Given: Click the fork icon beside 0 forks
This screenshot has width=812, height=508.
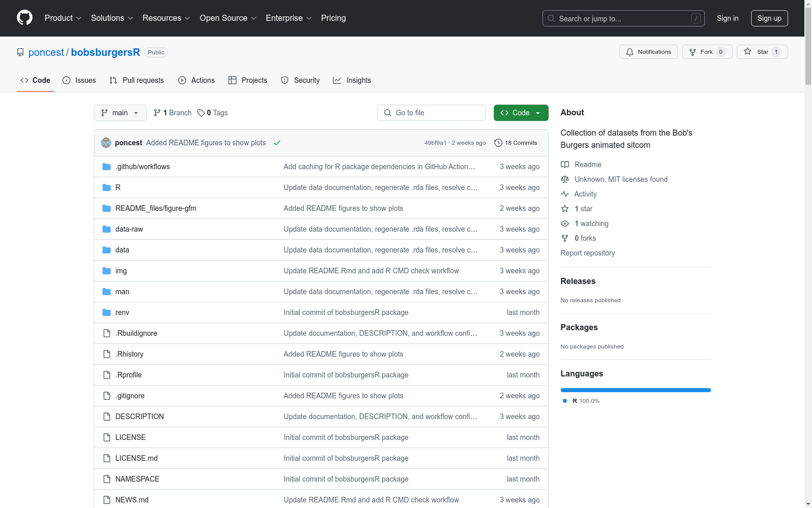Looking at the screenshot, I should (x=565, y=238).
